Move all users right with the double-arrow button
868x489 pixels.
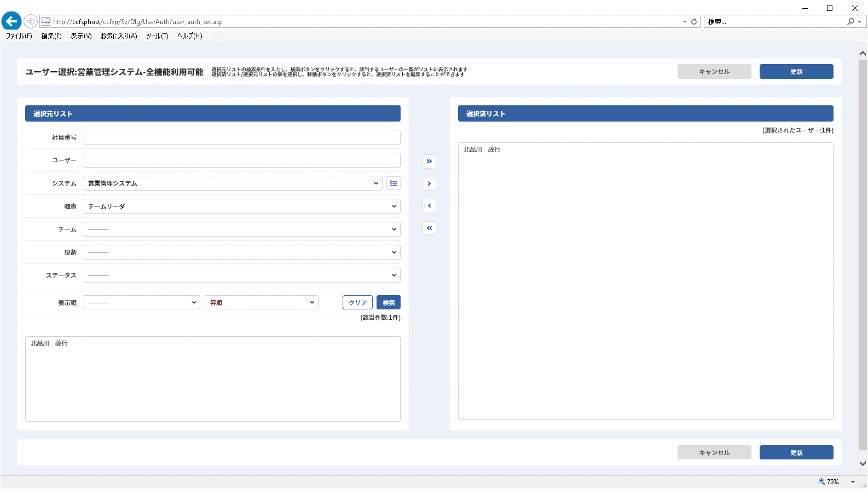tap(429, 162)
